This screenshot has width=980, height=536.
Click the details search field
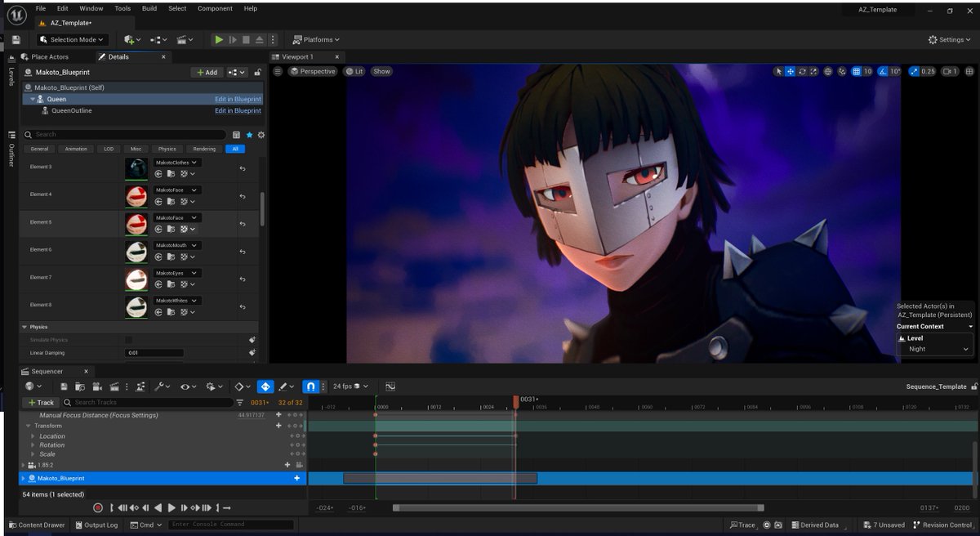click(x=124, y=134)
